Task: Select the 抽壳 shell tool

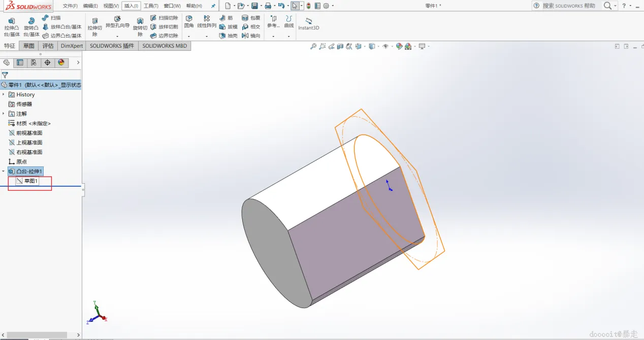Action: click(x=228, y=36)
